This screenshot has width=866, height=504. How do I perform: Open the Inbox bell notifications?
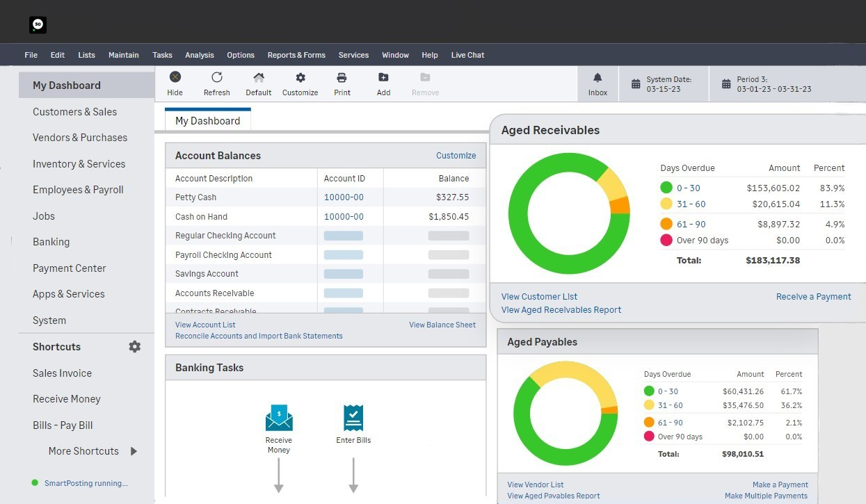click(x=598, y=78)
